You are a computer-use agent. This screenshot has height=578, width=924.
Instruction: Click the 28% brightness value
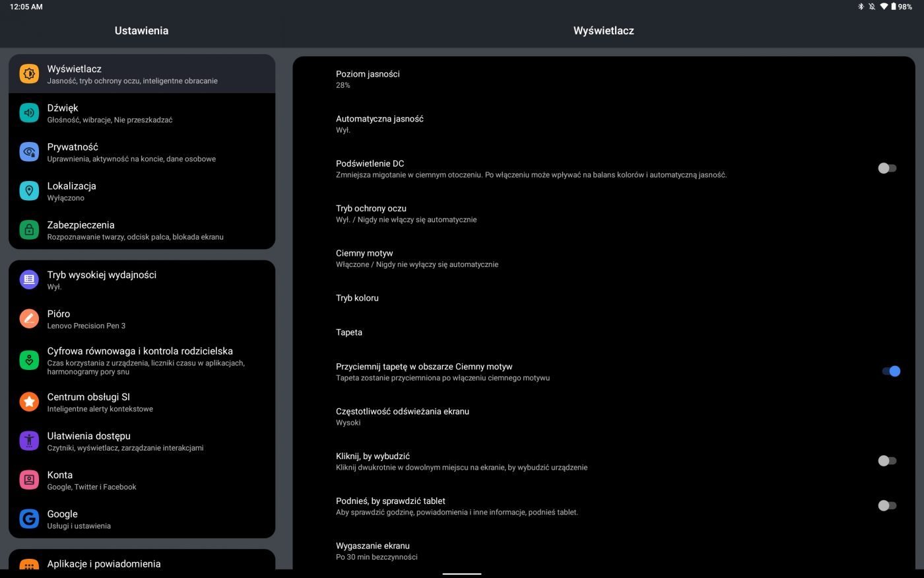pos(343,85)
